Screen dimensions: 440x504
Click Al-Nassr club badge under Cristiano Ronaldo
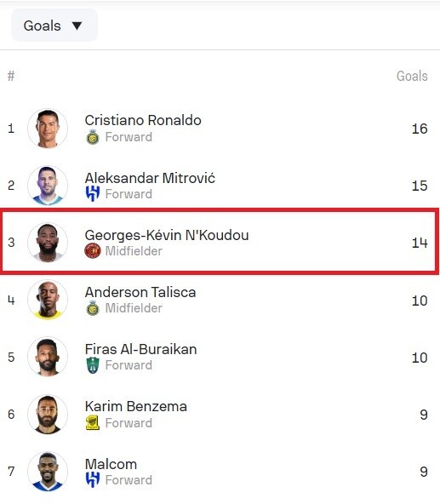(93, 137)
